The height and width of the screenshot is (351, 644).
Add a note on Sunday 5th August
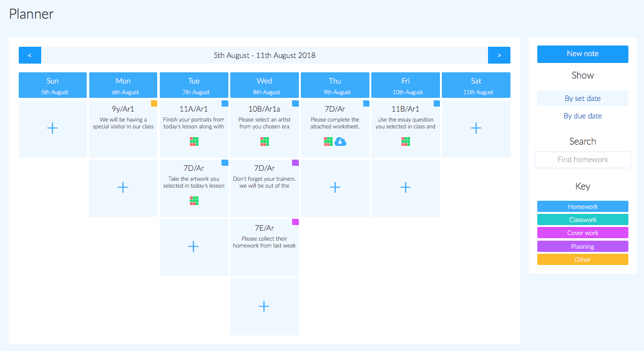click(x=52, y=128)
